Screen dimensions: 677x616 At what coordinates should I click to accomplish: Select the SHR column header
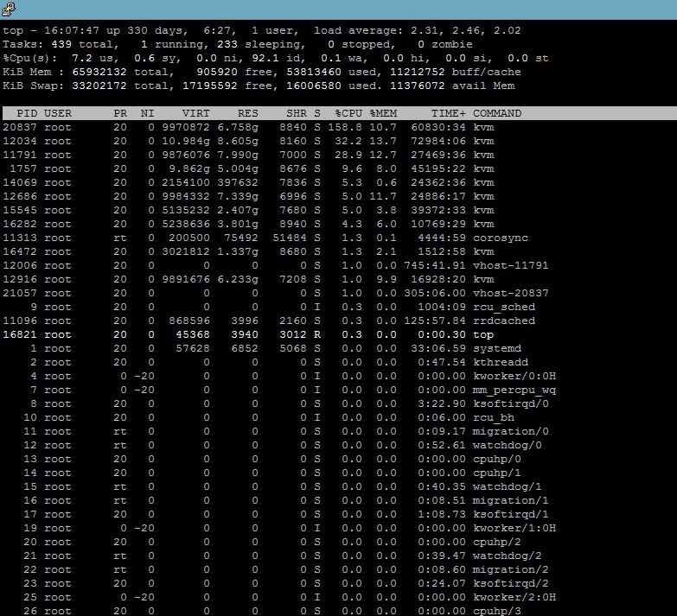[297, 113]
